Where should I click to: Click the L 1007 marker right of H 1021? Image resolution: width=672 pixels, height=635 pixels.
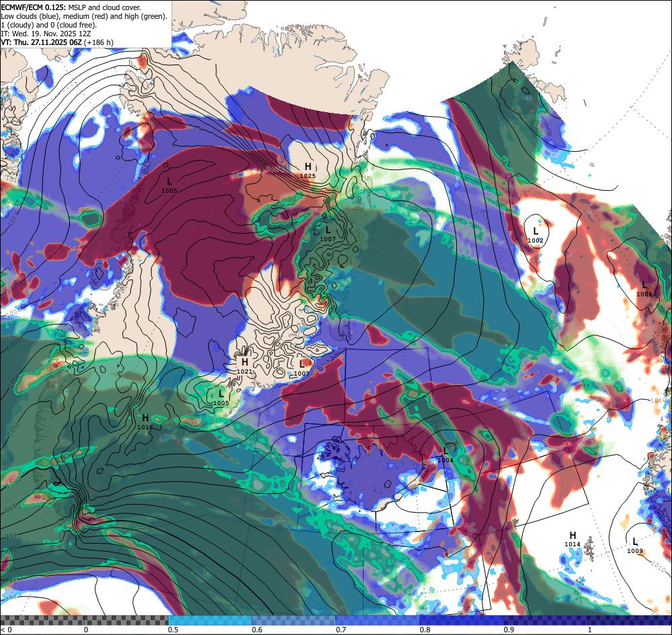click(302, 368)
